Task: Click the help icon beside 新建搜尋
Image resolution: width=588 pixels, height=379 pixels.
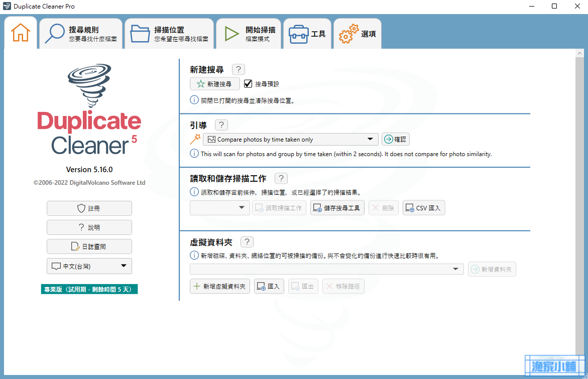Action: tap(239, 69)
